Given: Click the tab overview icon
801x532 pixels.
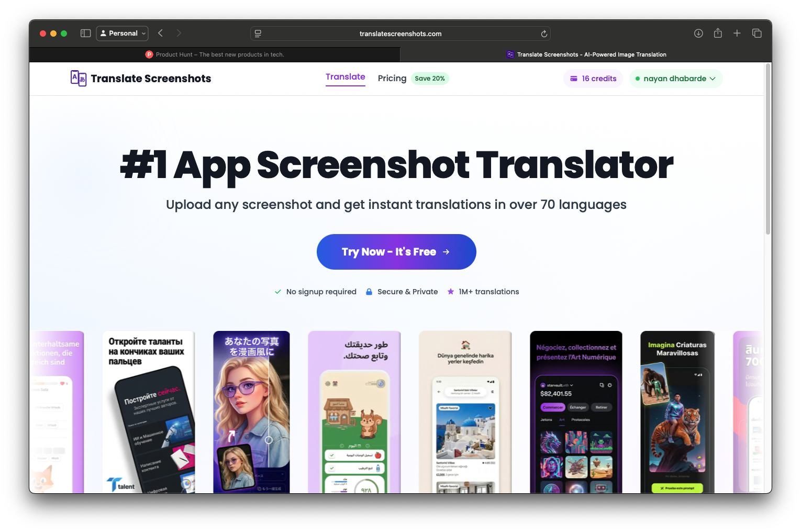Looking at the screenshot, I should [756, 33].
